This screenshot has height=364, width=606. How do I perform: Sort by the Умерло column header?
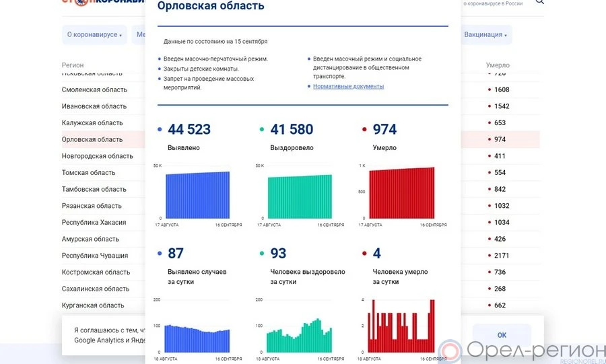click(498, 65)
